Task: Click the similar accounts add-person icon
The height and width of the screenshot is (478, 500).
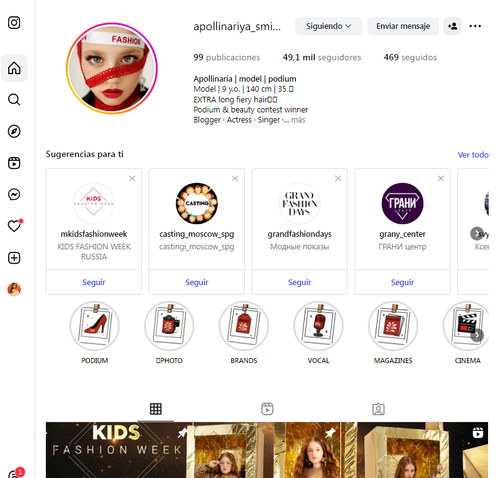Action: click(x=452, y=26)
